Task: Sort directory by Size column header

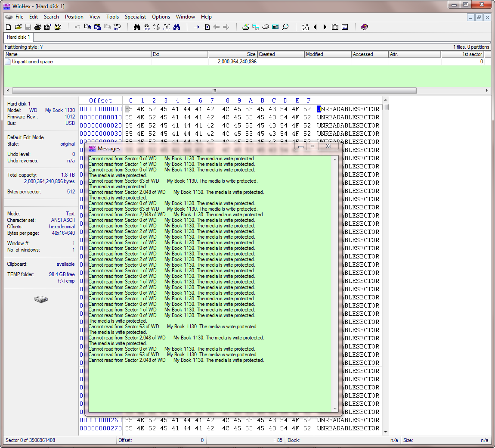Action: pyautogui.click(x=233, y=54)
